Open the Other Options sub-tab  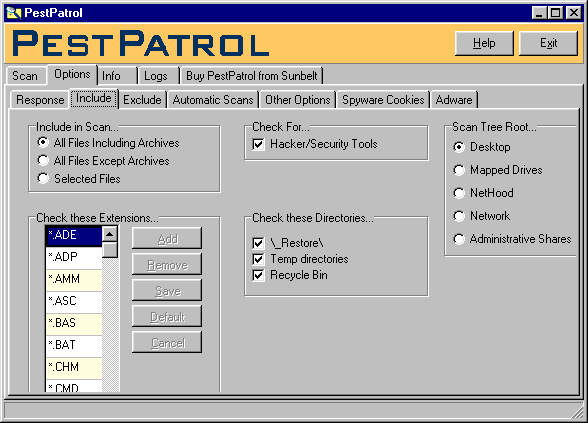(x=298, y=100)
